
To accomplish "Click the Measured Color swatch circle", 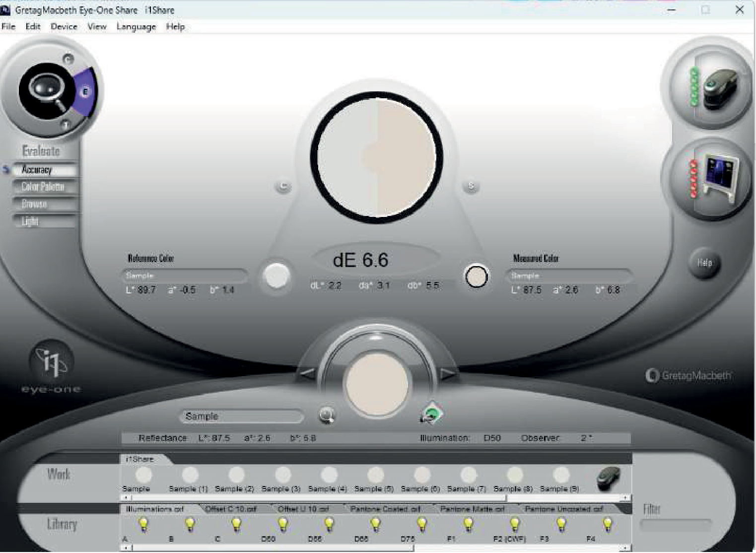I will [x=477, y=276].
